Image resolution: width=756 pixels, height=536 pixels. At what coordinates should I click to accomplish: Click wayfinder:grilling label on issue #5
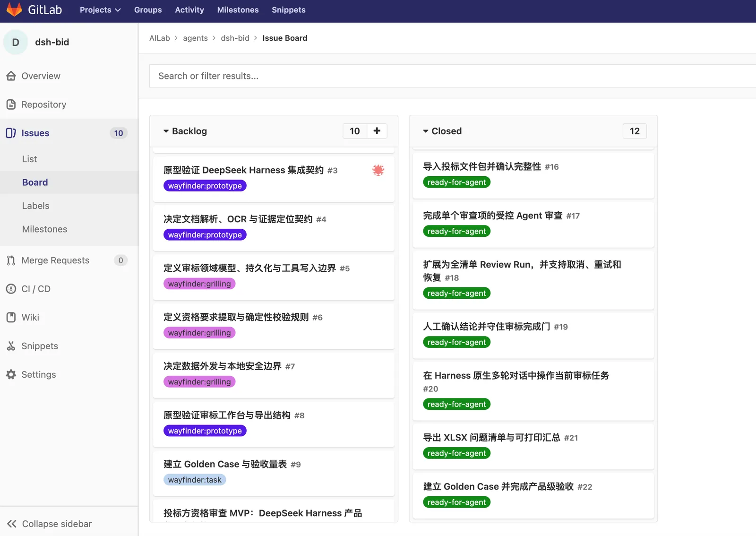point(199,284)
